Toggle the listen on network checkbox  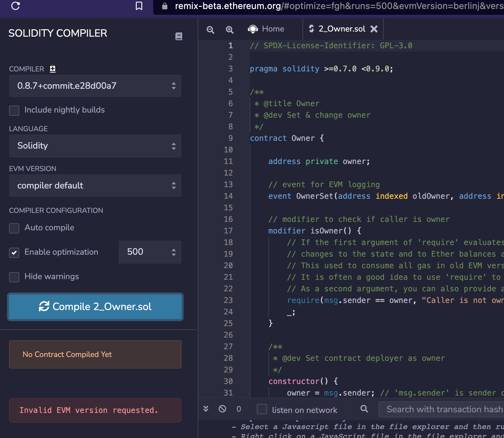262,409
